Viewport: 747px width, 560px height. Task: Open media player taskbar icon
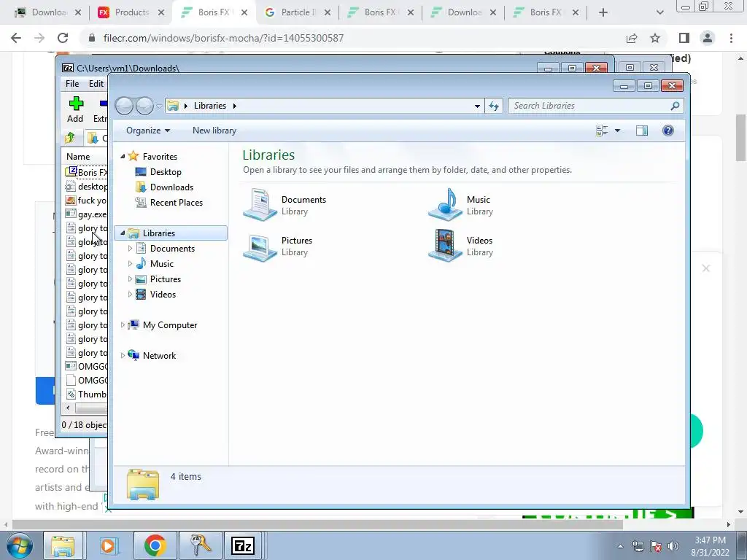[108, 545]
